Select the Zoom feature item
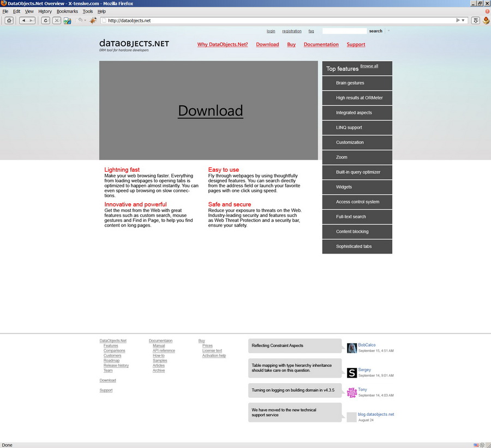This screenshot has width=491, height=448. tap(357, 157)
